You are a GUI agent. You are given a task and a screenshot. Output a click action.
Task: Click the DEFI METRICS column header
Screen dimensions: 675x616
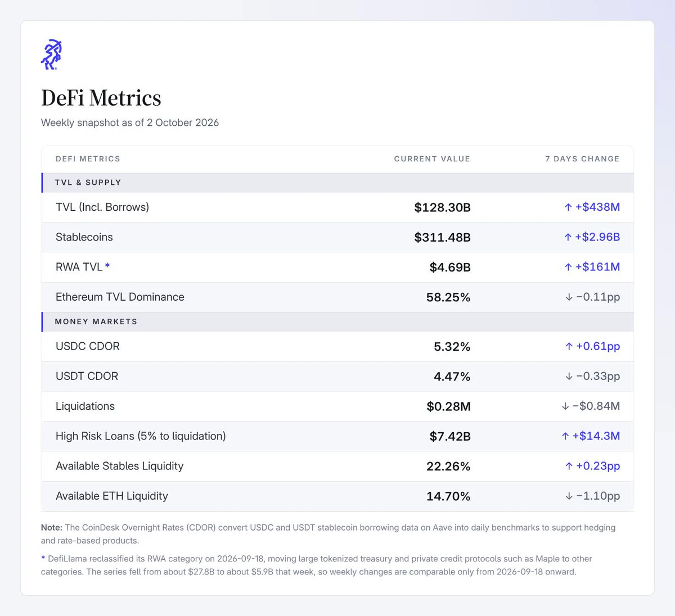pyautogui.click(x=88, y=158)
